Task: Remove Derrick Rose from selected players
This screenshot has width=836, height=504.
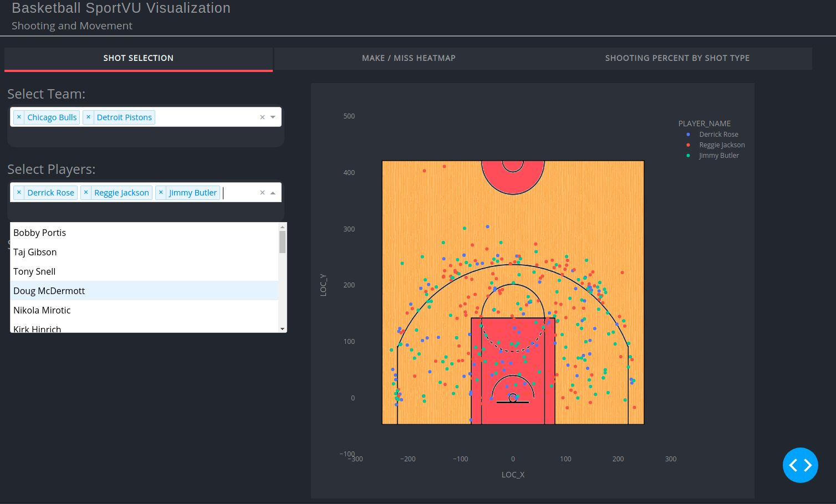Action: point(19,192)
